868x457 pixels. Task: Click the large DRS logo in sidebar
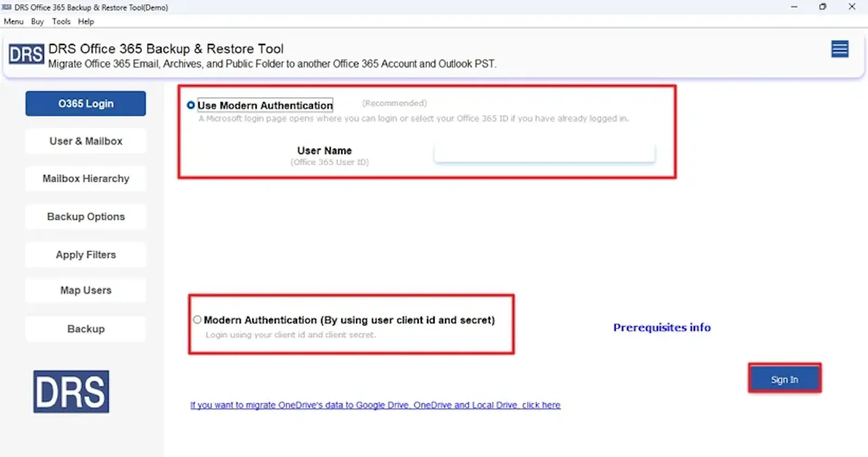71,391
